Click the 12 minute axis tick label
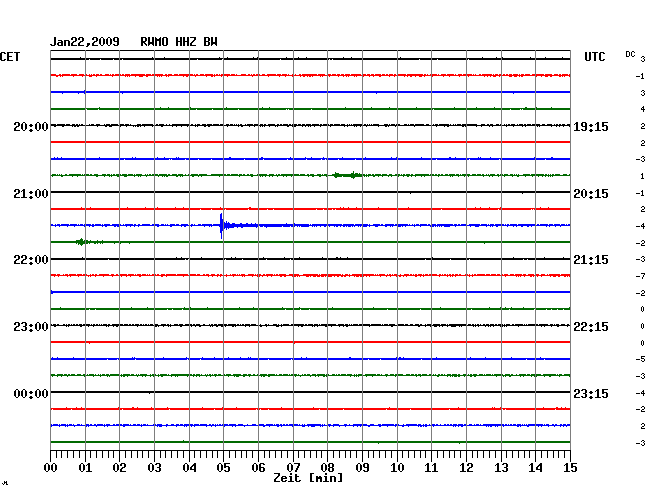This screenshot has height=494, width=650. (x=466, y=467)
